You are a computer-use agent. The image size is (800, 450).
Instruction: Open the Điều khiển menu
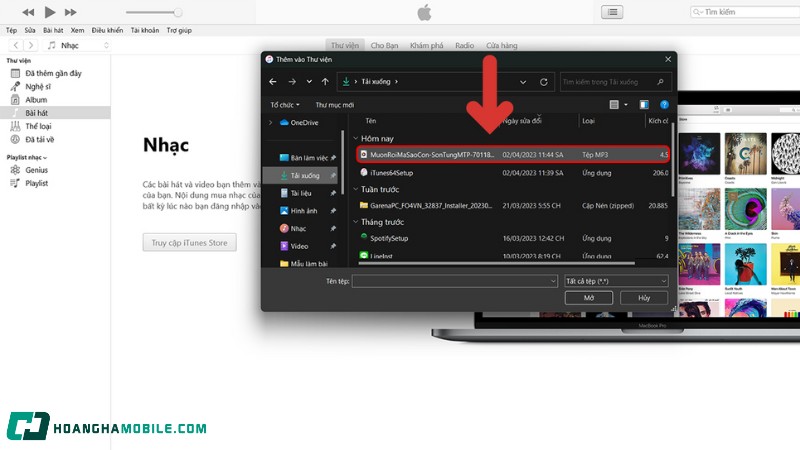[107, 30]
